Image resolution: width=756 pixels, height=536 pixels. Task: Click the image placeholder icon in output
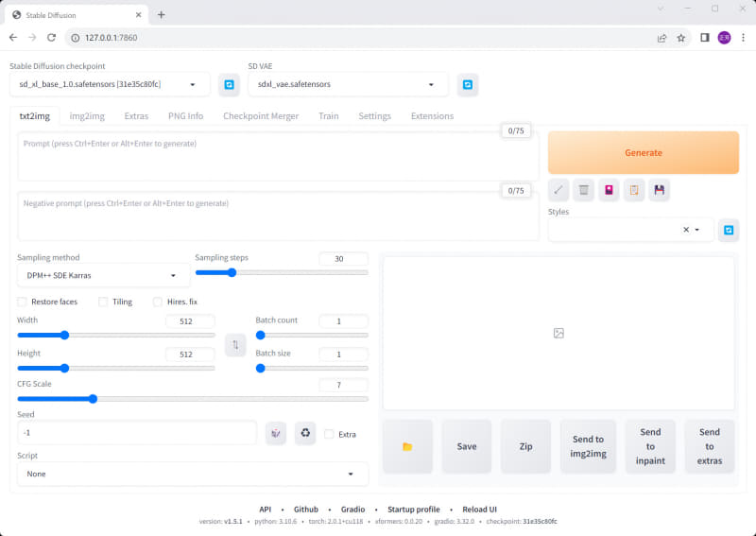point(558,333)
